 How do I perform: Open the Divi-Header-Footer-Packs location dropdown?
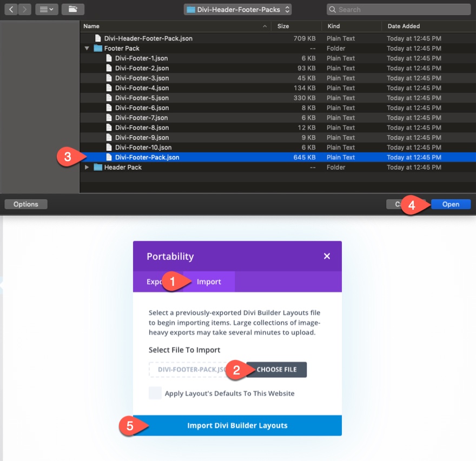(237, 9)
